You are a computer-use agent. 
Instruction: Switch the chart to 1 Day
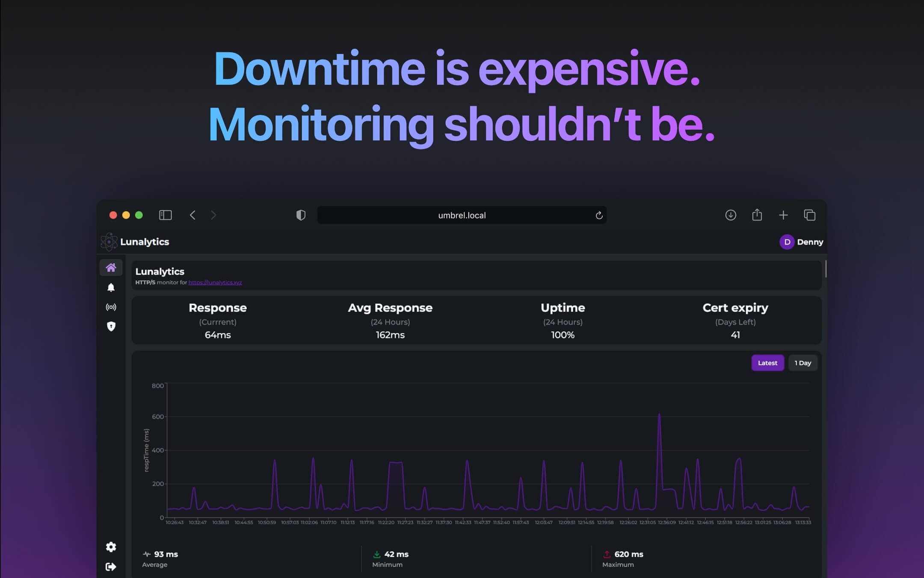[x=803, y=363]
